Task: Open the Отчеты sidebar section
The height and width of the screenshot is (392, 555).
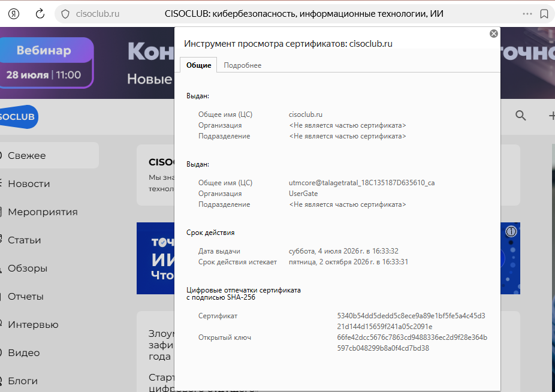Action: (26, 296)
